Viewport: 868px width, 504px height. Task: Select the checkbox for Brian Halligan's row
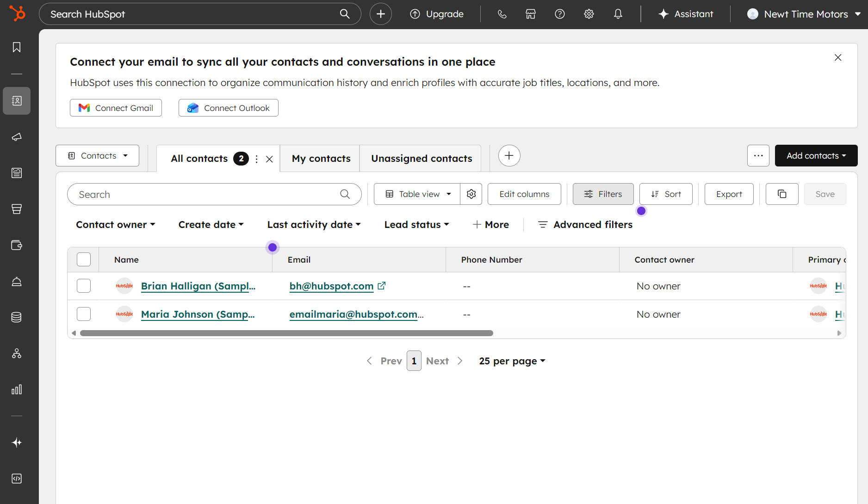point(84,286)
